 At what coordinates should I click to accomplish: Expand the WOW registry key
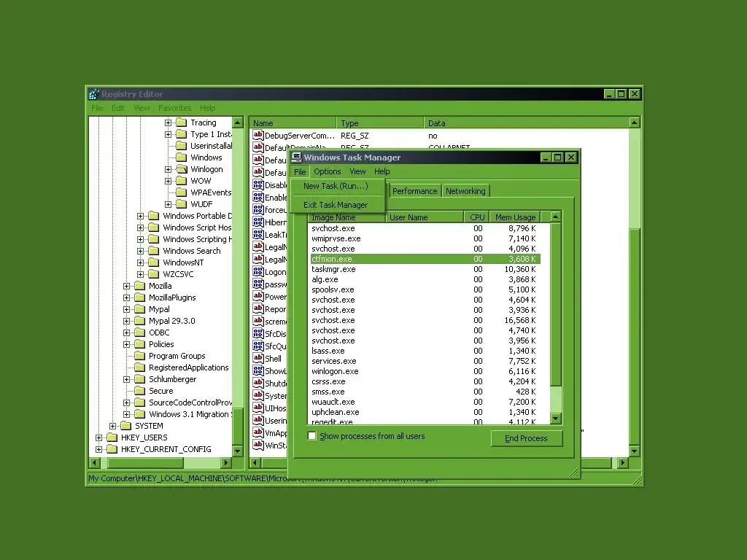click(x=169, y=181)
